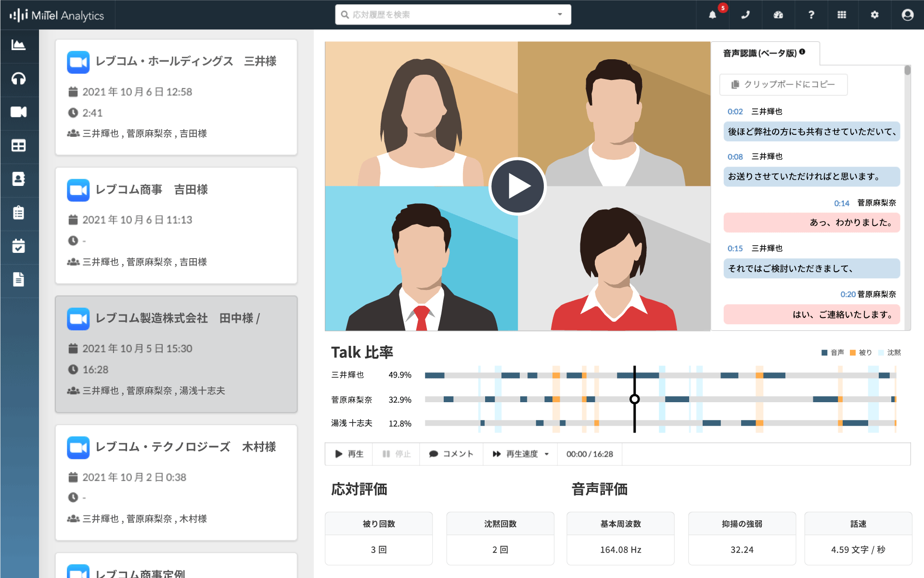Click Zoom icon on レブコム・テクノロジーズ 木村様 card
This screenshot has width=924, height=578.
point(78,447)
